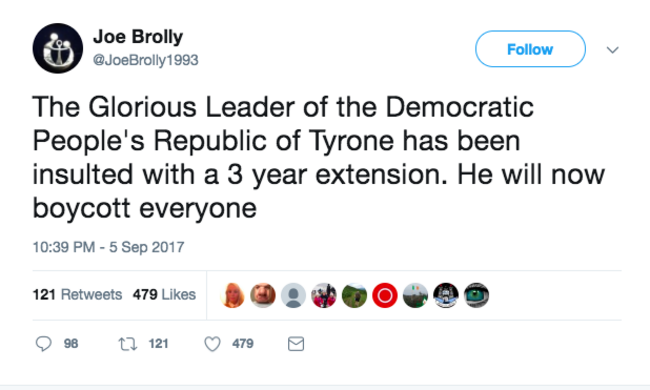650x390 pixels.
Task: Open the default grey silhouette liker avatar
Action: click(x=293, y=296)
